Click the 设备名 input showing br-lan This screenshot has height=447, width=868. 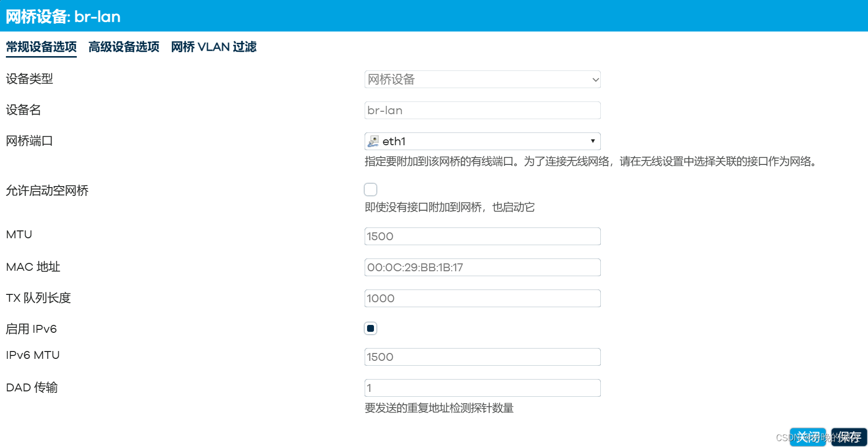[482, 110]
